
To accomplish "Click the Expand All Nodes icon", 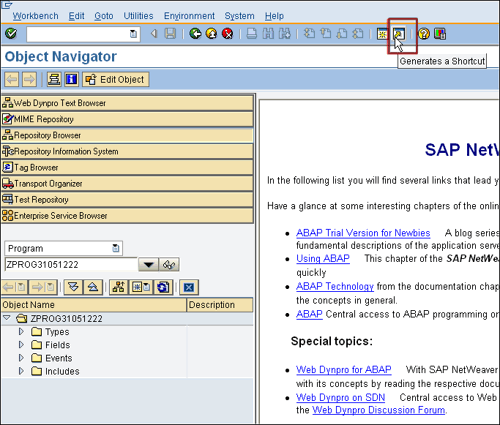I will pos(73,287).
